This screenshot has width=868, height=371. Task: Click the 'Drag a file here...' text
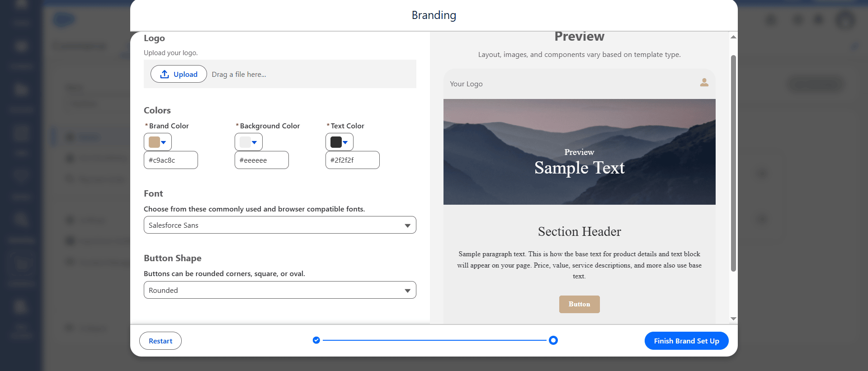point(239,75)
